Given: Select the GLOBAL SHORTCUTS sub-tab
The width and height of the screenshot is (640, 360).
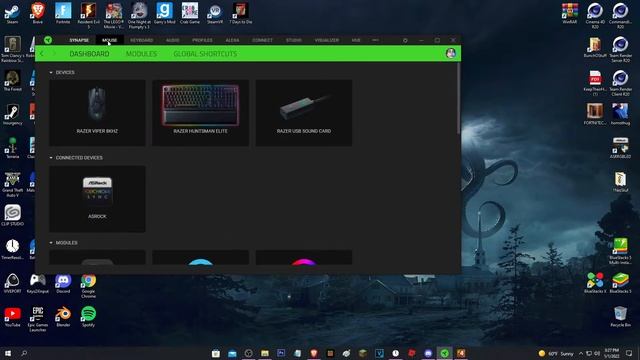Looking at the screenshot, I should tap(205, 53).
